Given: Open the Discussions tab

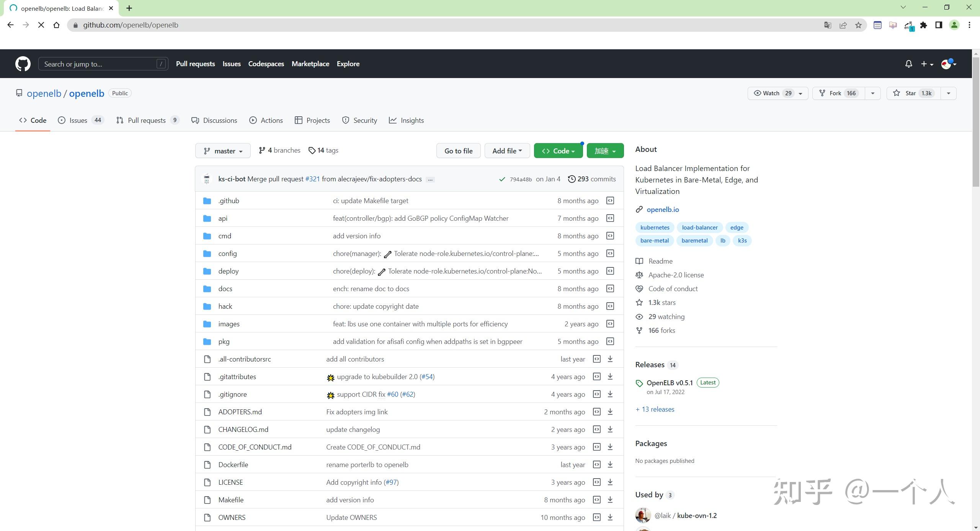Looking at the screenshot, I should pos(214,120).
